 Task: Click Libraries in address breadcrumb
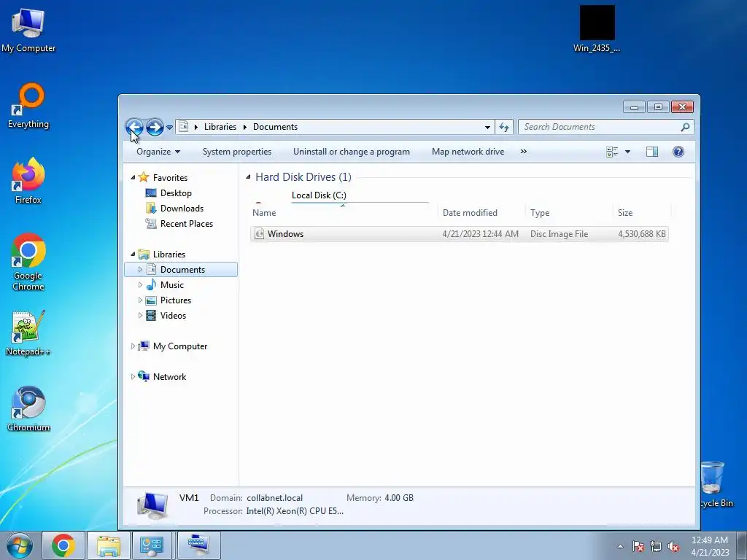click(220, 127)
